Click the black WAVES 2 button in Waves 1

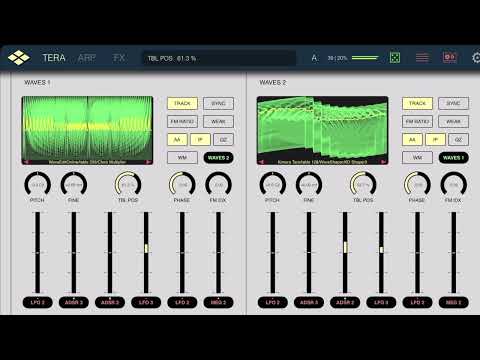218,157
